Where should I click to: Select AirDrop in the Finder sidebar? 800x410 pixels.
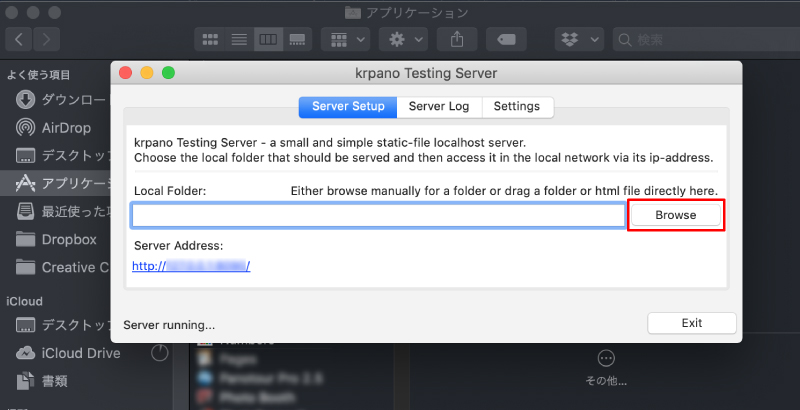pos(66,128)
